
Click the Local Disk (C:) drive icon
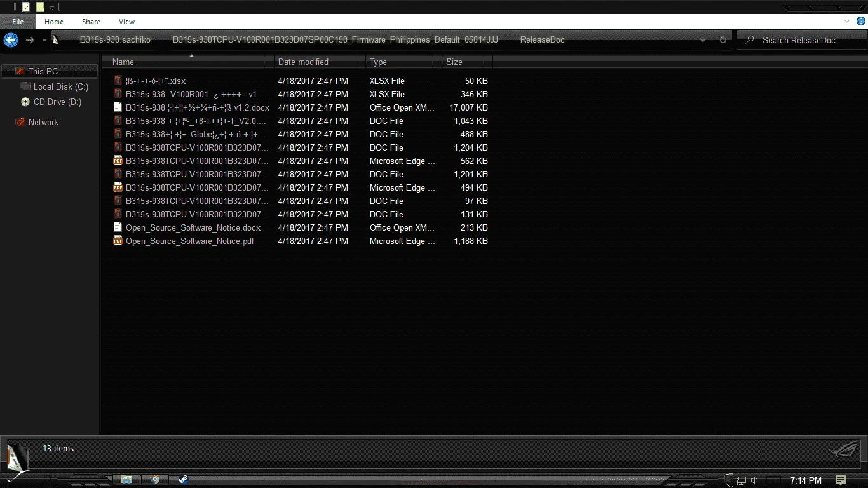tap(25, 86)
